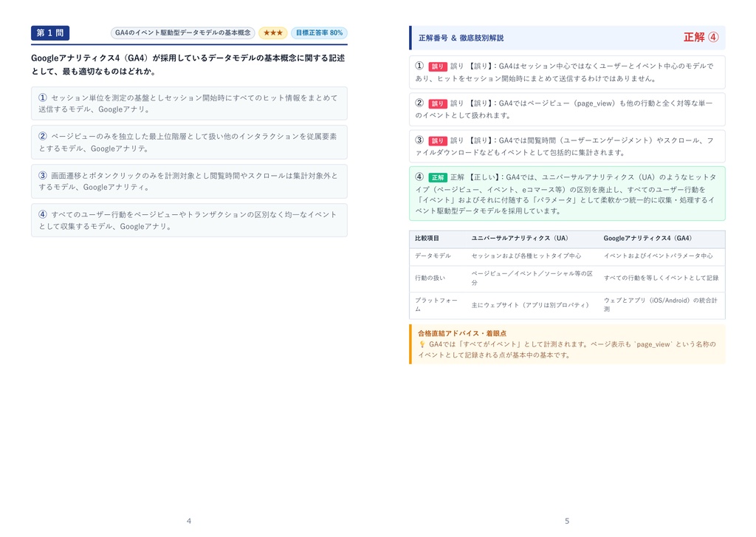The image size is (756, 537).
Task: Select answer option ② about ページビューのみ
Action: point(189,143)
